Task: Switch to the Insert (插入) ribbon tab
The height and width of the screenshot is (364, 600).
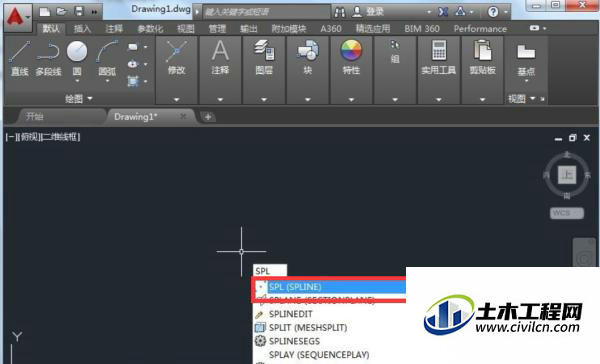Action: (82, 29)
